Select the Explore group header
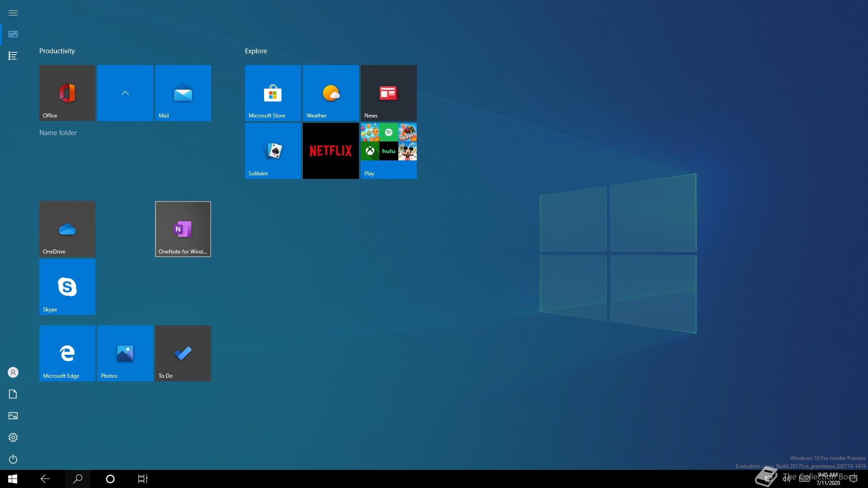This screenshot has height=488, width=868. (256, 51)
